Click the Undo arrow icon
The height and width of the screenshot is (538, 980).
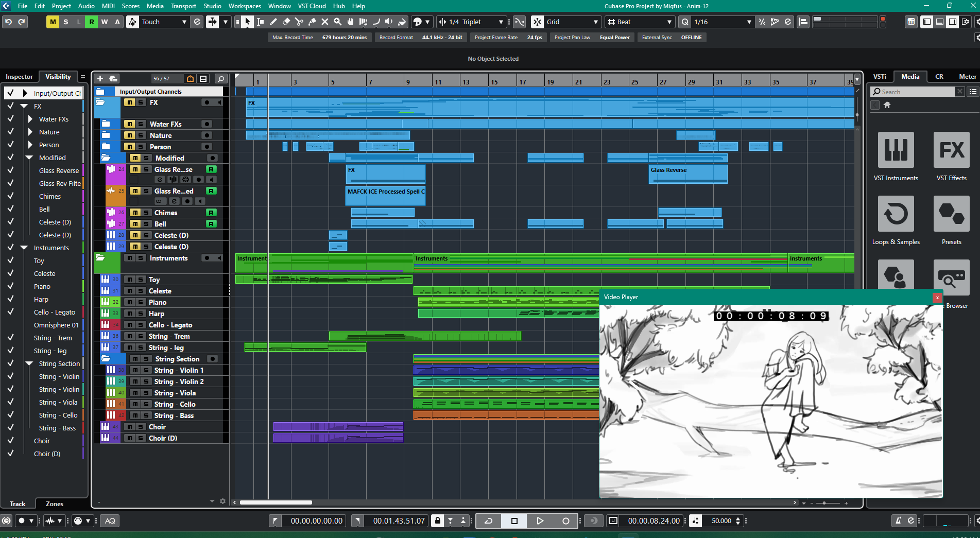[8, 22]
